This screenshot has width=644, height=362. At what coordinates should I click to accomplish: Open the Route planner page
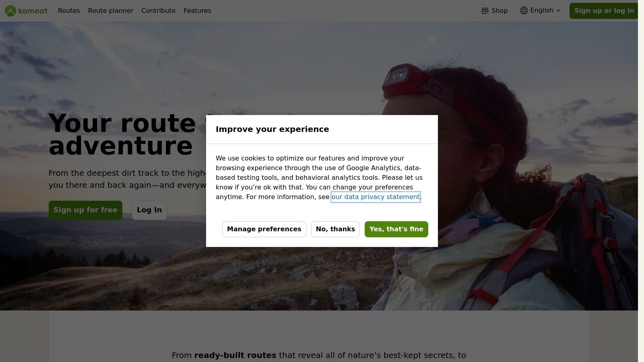pos(111,10)
